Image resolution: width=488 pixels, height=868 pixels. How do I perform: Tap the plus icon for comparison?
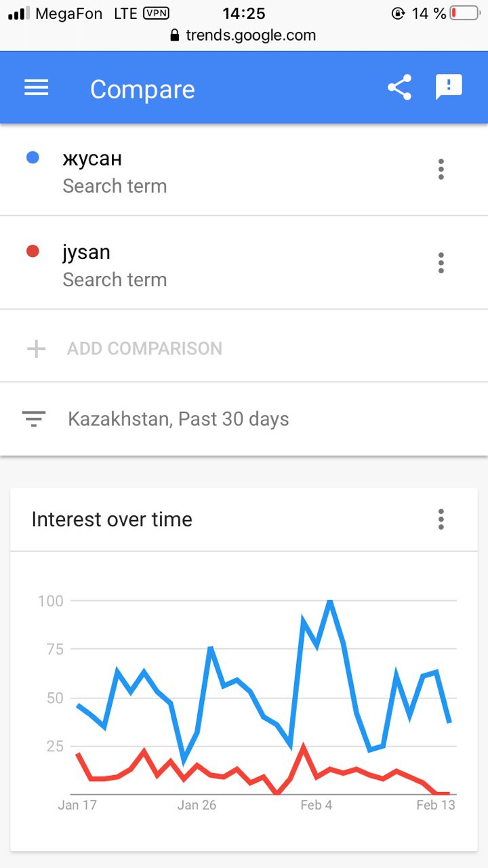tap(36, 349)
